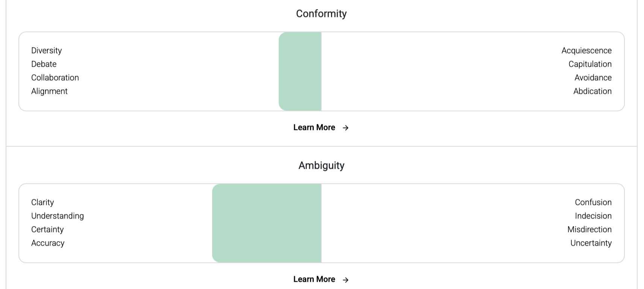Select the Conformity section heading
The image size is (644, 289).
pos(321,14)
